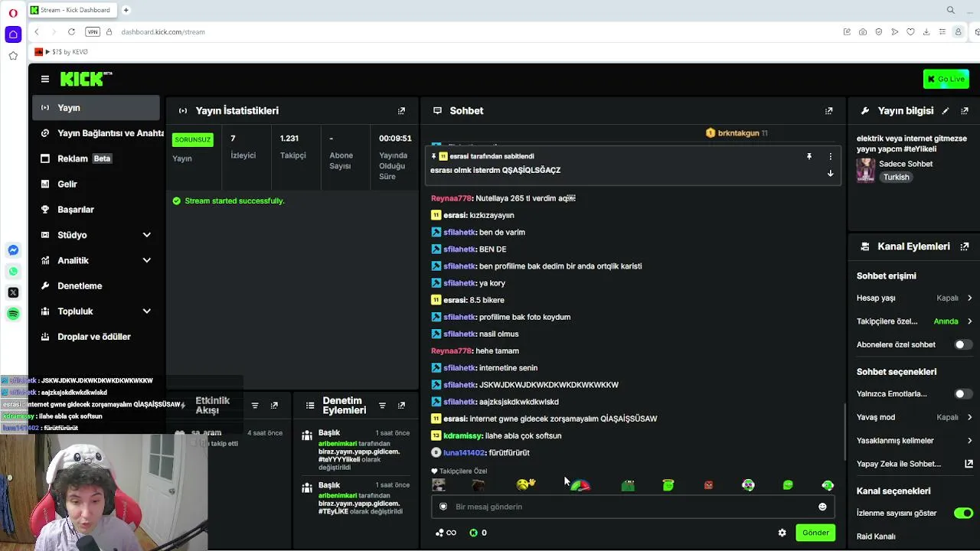Open WhatsApp in Opera sidebar

[13, 271]
